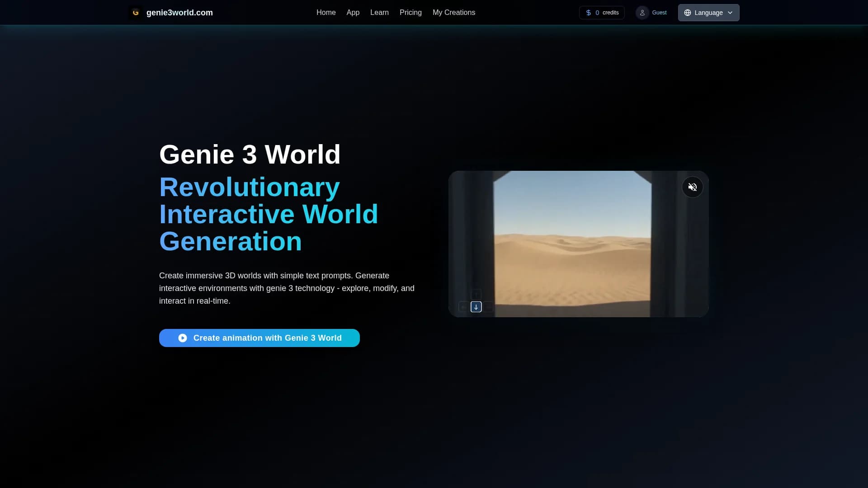Click the chevron on the Language selector
Viewport: 868px width, 488px height.
click(730, 13)
